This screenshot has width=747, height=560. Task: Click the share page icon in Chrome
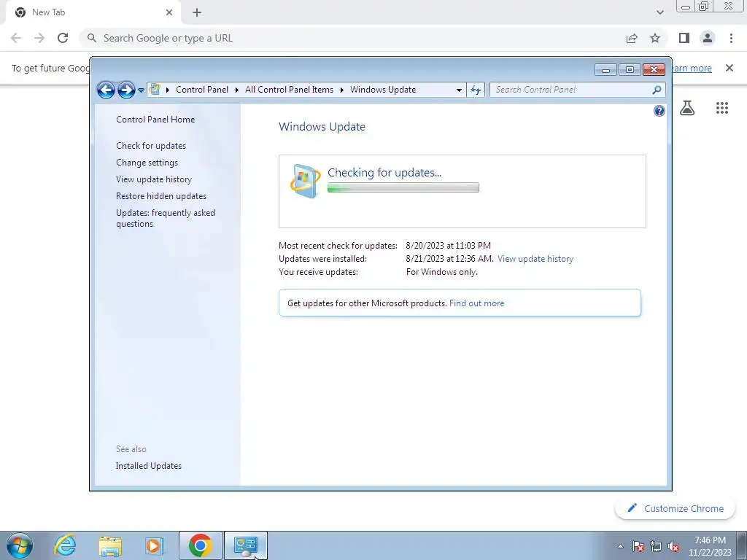pyautogui.click(x=632, y=38)
